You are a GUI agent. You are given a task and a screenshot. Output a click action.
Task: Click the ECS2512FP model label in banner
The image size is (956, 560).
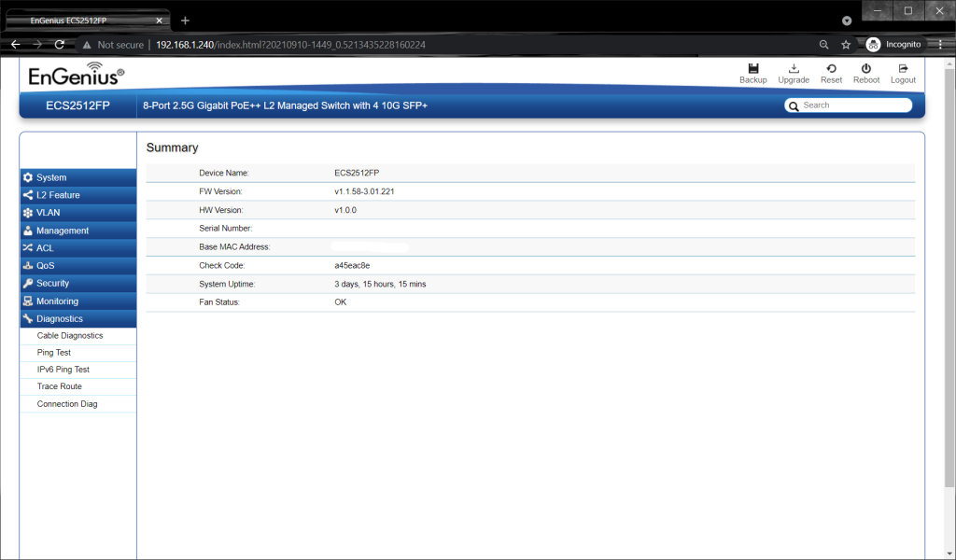tap(78, 105)
